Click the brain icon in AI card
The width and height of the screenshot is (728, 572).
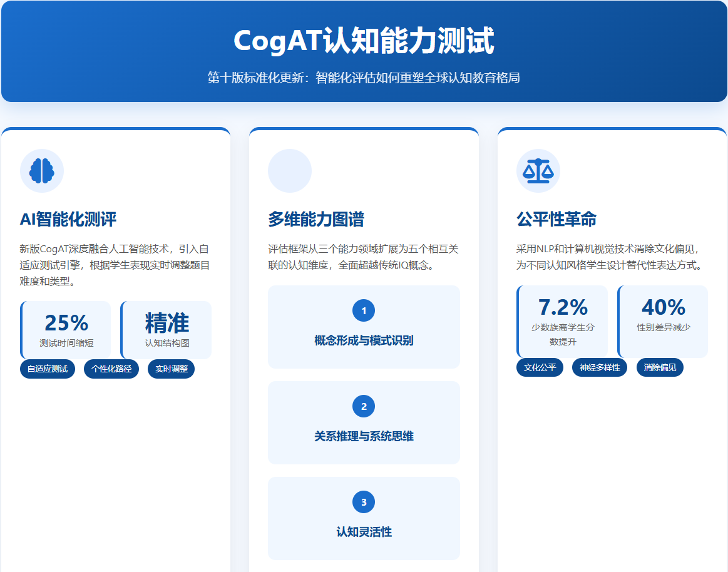click(42, 171)
